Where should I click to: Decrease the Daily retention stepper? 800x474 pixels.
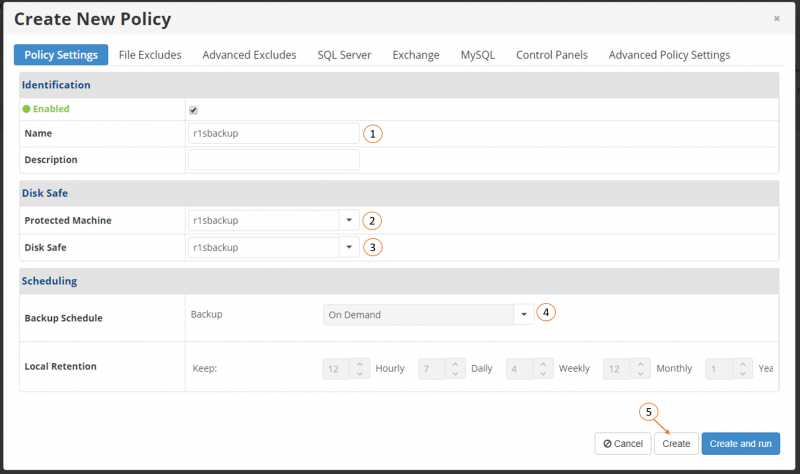click(x=455, y=373)
